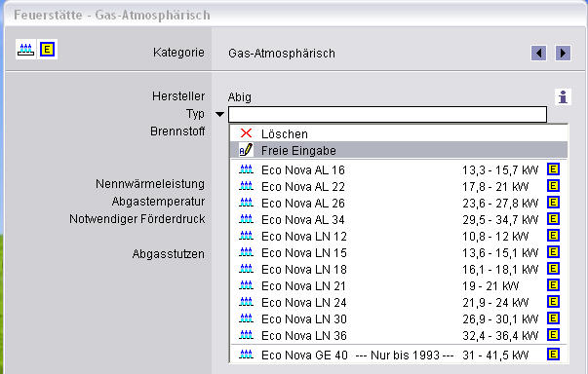Select Eco Nova LN 30

coord(399,318)
